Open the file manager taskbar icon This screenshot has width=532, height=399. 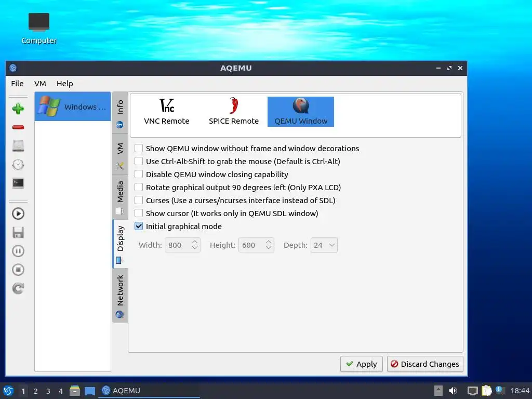pos(75,391)
